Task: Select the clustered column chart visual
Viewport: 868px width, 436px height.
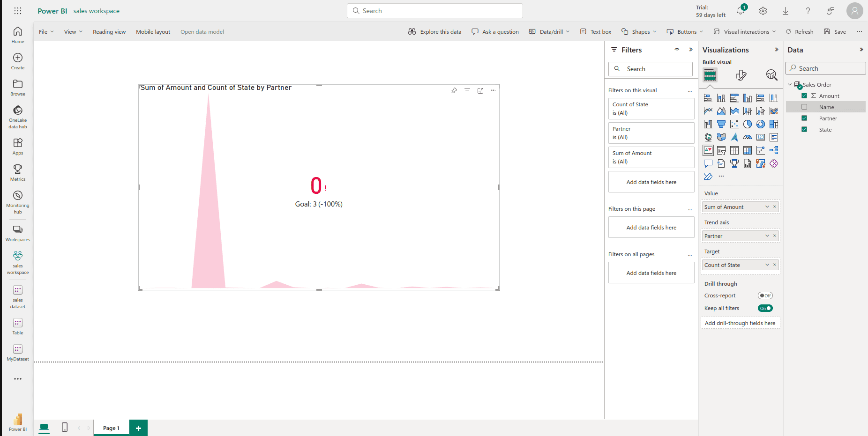Action: click(748, 98)
